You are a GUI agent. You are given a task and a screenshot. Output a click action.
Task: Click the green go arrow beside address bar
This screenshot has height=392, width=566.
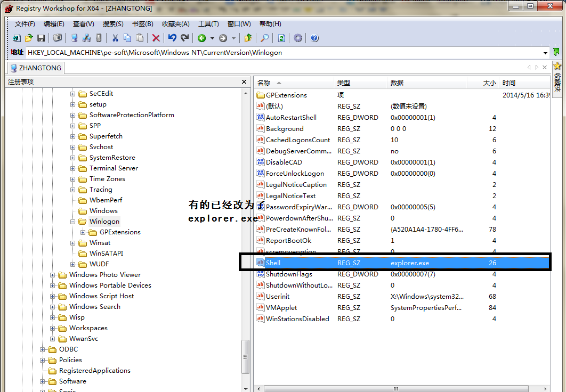pos(556,52)
